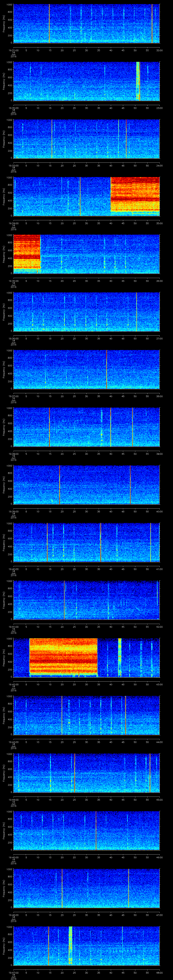Click the '19:37:00' start time label
The height and width of the screenshot is (980, 173).
pyautogui.click(x=13, y=396)
